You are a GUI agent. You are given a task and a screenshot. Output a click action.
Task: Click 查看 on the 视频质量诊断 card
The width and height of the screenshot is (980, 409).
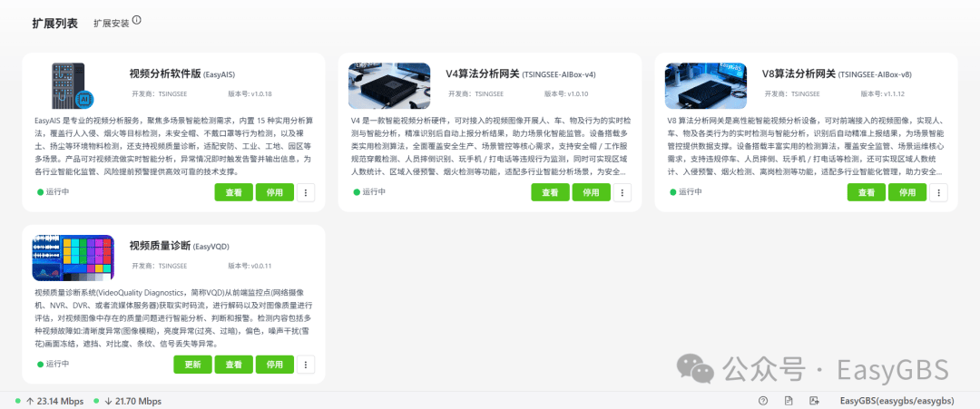tap(234, 364)
